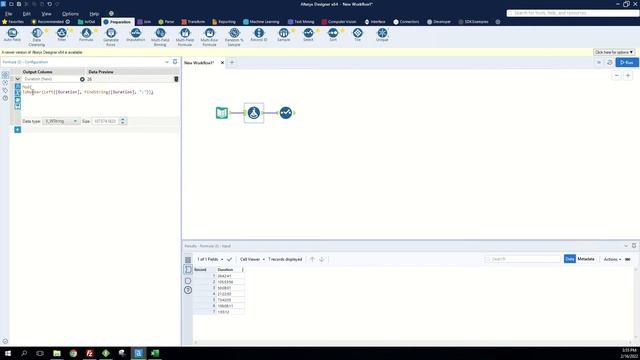
Task: Click the Results search field
Action: 522,259
